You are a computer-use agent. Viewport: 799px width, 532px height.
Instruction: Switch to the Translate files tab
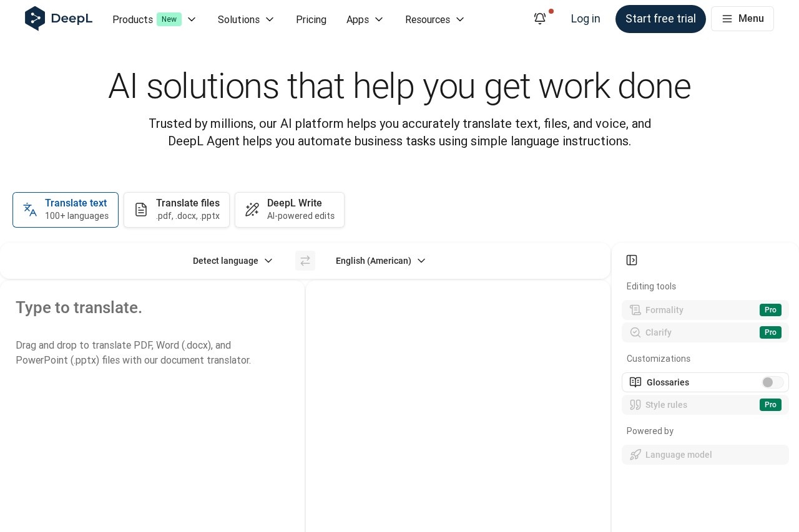pos(177,210)
